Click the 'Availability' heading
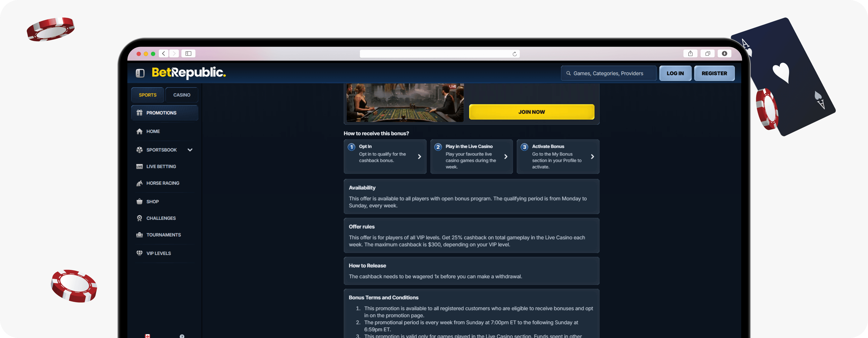 (x=362, y=188)
